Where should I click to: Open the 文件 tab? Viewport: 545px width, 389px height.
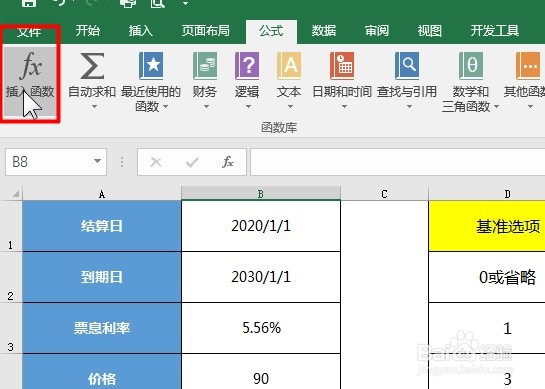29,32
